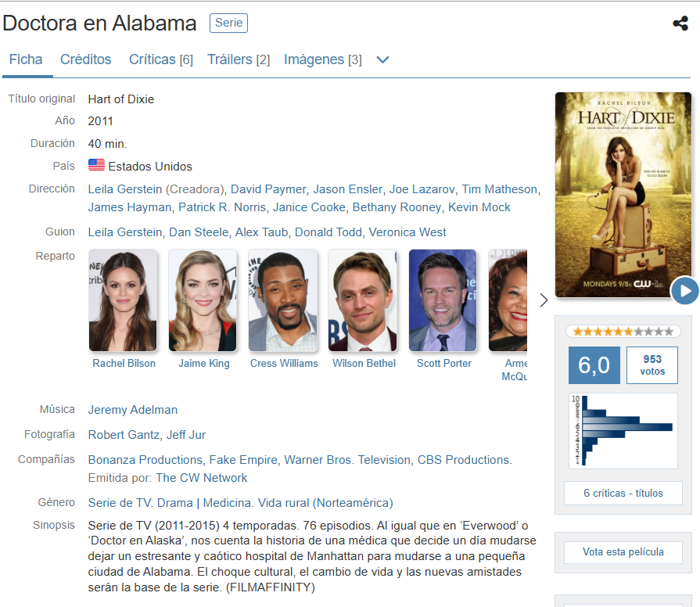Open the Wilson Bethel name link

(364, 363)
